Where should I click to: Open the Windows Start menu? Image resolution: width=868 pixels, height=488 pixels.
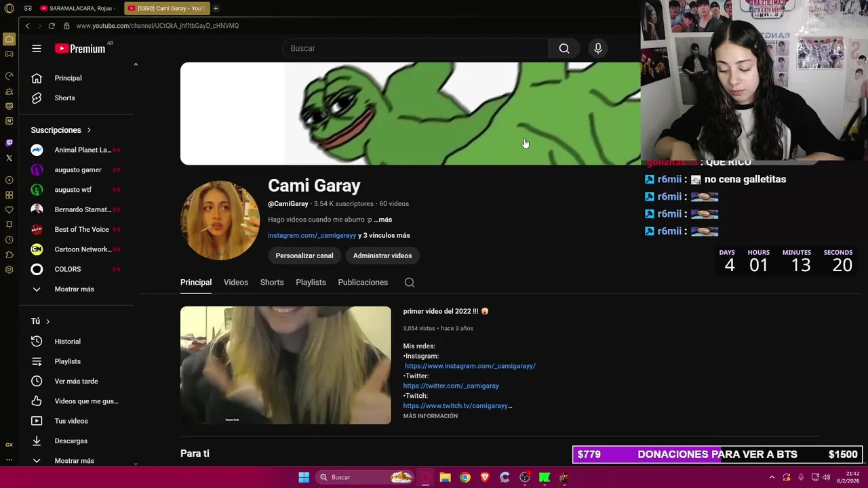click(304, 477)
